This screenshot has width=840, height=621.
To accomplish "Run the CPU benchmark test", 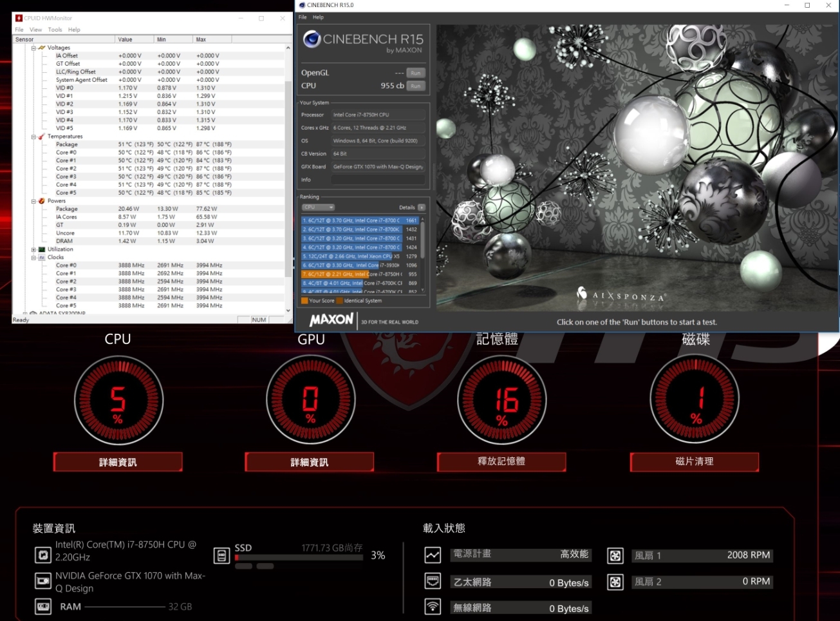I will tap(416, 86).
